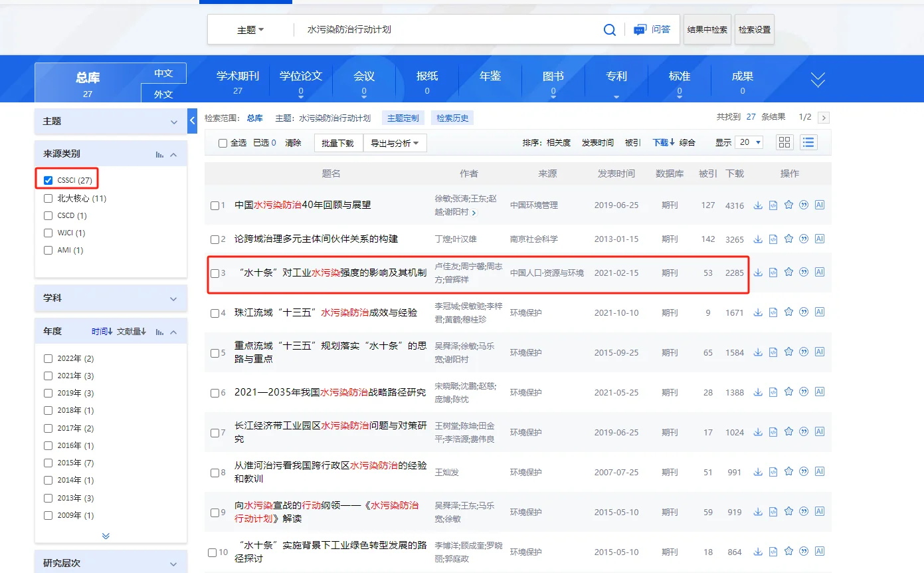
Task: Open the 显示 20 results dropdown
Action: coord(749,142)
